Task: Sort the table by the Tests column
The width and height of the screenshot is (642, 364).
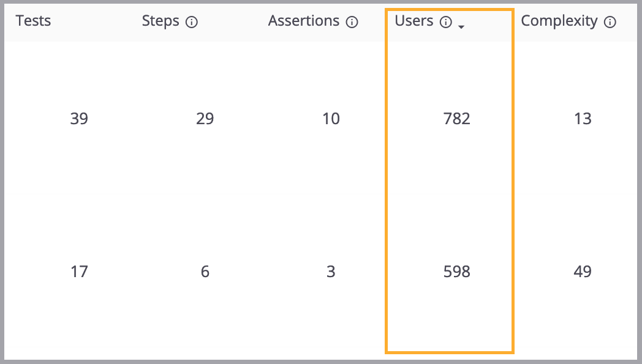Action: point(33,21)
